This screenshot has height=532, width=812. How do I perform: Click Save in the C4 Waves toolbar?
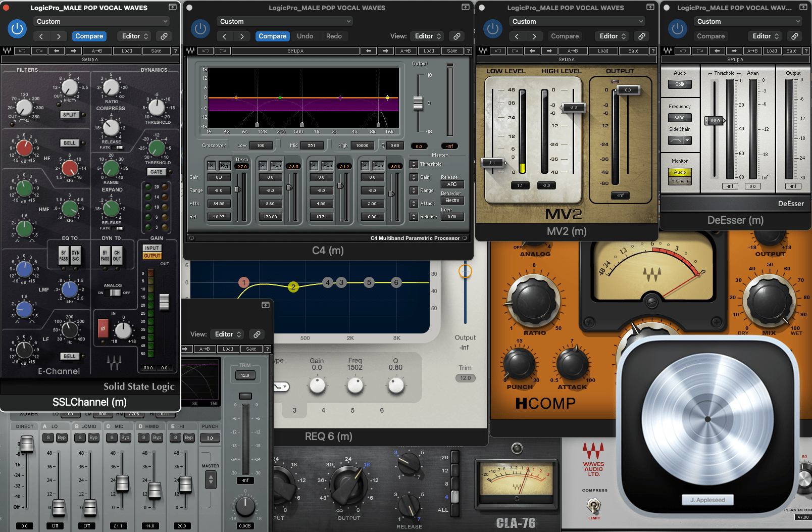(x=452, y=51)
